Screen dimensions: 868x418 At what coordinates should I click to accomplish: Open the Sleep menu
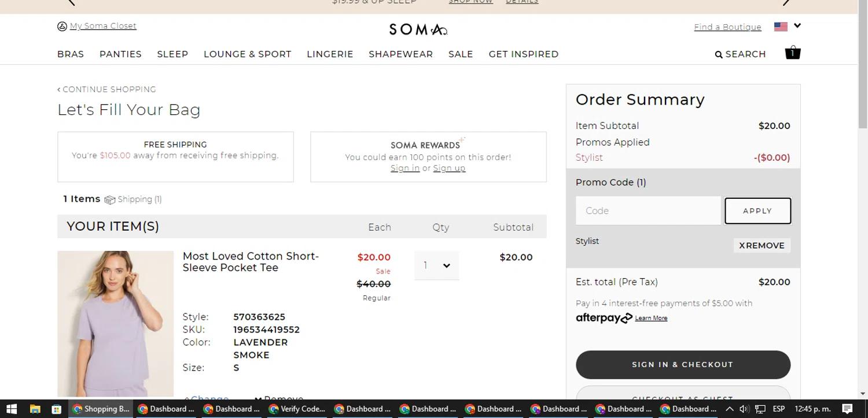172,54
